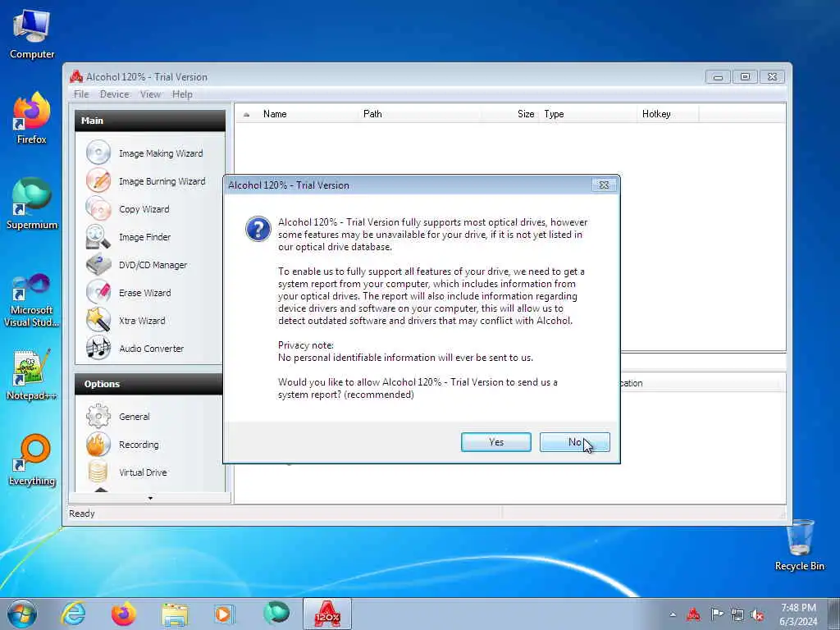The image size is (840, 630).
Task: Sort the list by Name column
Action: pyautogui.click(x=307, y=113)
